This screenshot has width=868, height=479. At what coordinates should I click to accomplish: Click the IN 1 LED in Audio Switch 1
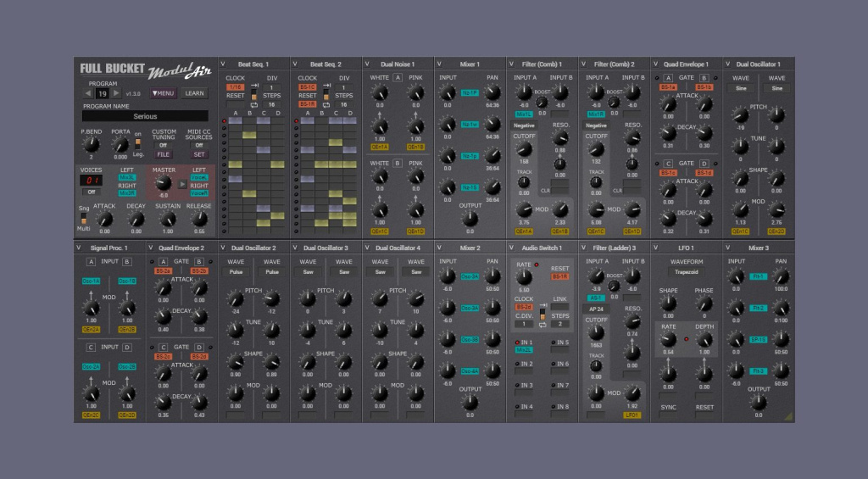(x=518, y=343)
